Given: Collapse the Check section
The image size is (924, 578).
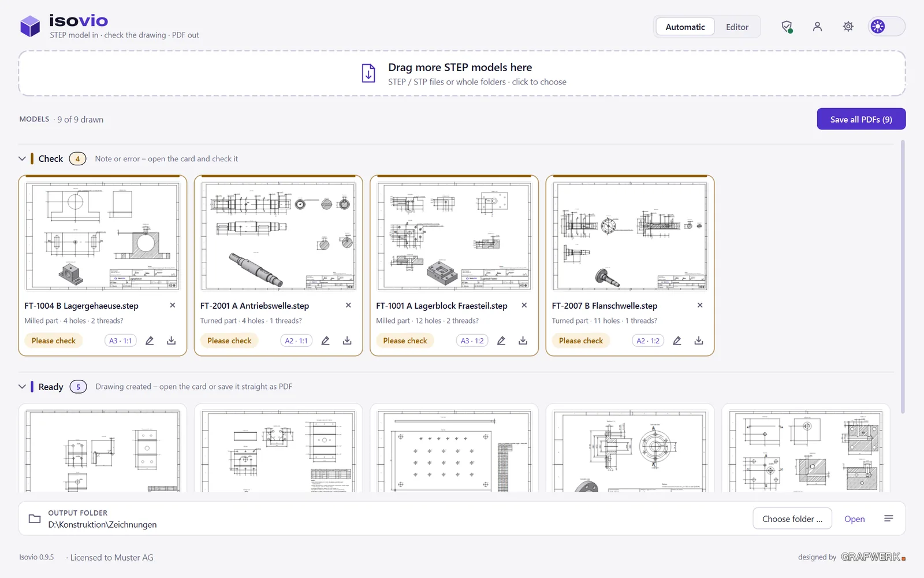Looking at the screenshot, I should pyautogui.click(x=22, y=158).
